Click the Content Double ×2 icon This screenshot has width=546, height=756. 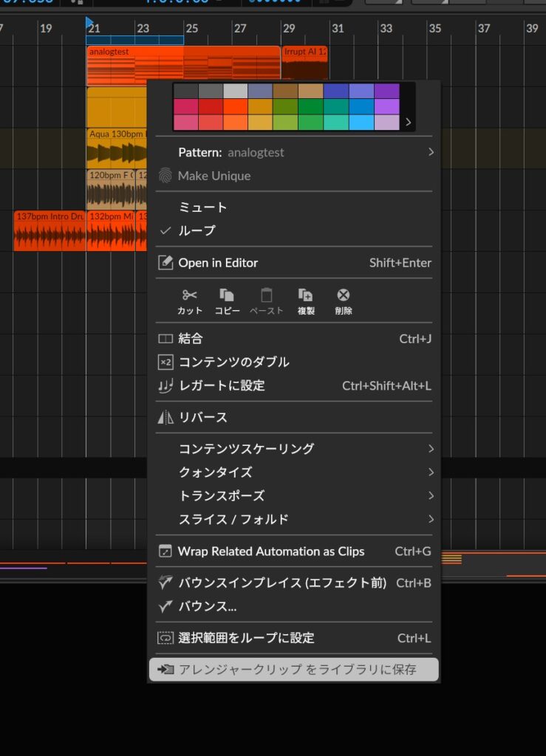[x=165, y=362]
